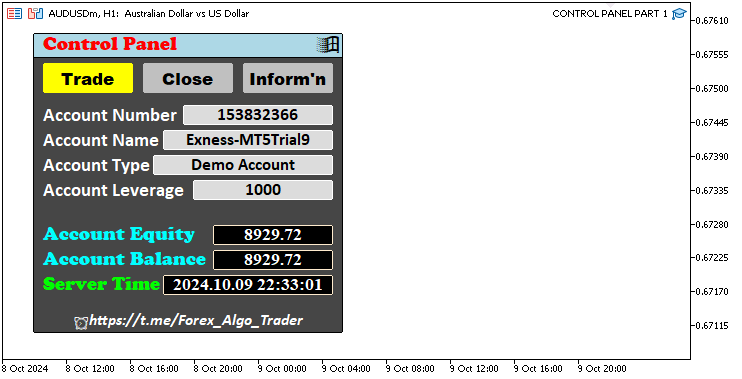Click the Account Balance label
This screenshot has width=742, height=379.
[124, 259]
